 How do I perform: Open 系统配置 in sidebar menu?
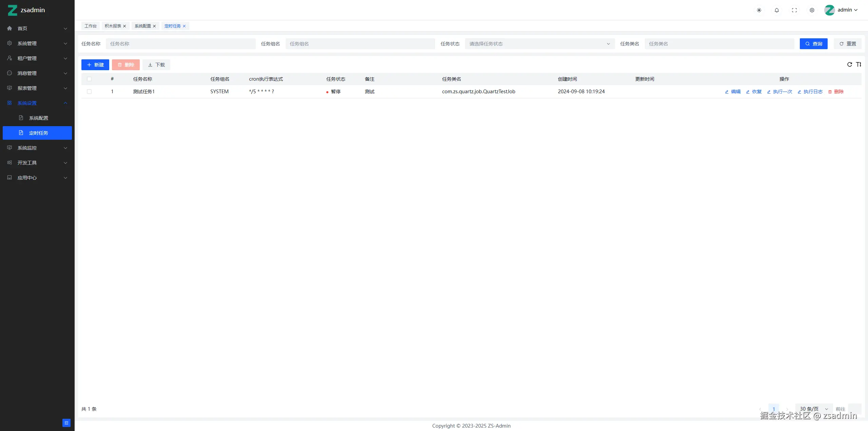click(x=39, y=118)
